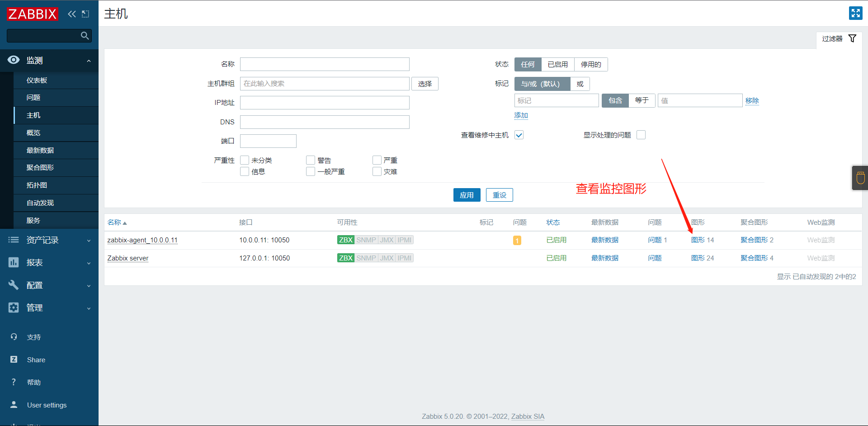Open 概览 in sidebar
Screen dimensions: 868x426
(56, 133)
